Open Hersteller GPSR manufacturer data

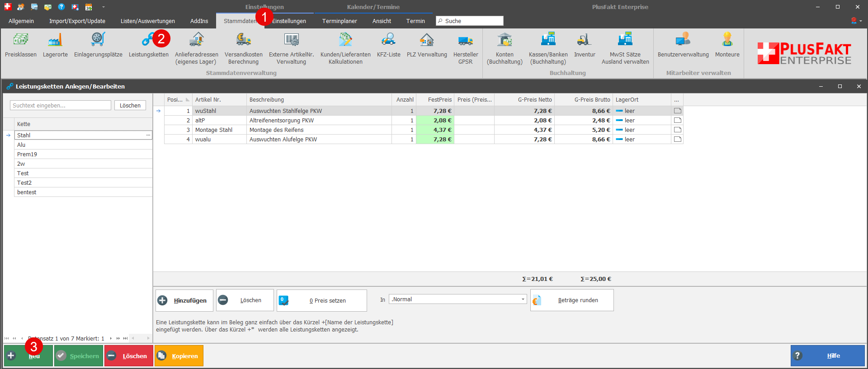(x=466, y=48)
